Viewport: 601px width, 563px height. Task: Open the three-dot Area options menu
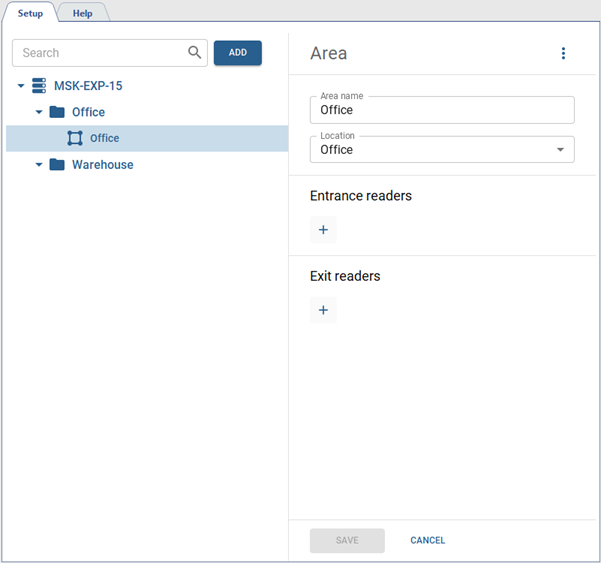pyautogui.click(x=563, y=54)
